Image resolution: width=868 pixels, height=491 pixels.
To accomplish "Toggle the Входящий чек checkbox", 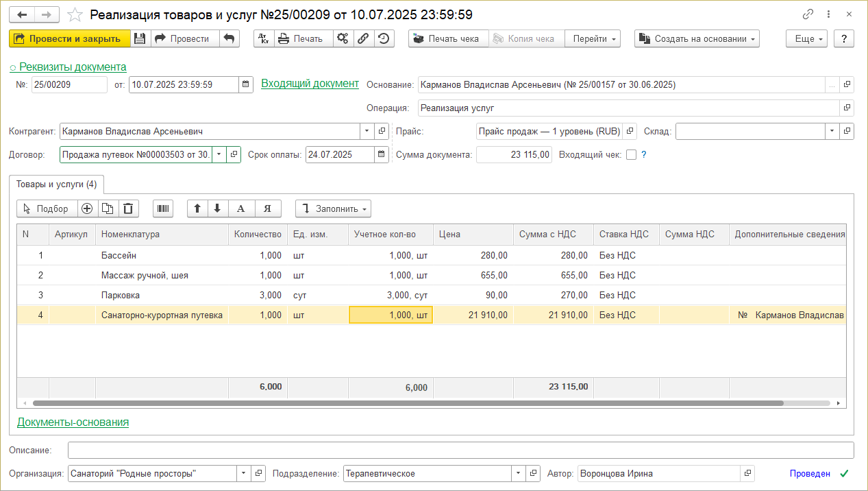I will [631, 155].
